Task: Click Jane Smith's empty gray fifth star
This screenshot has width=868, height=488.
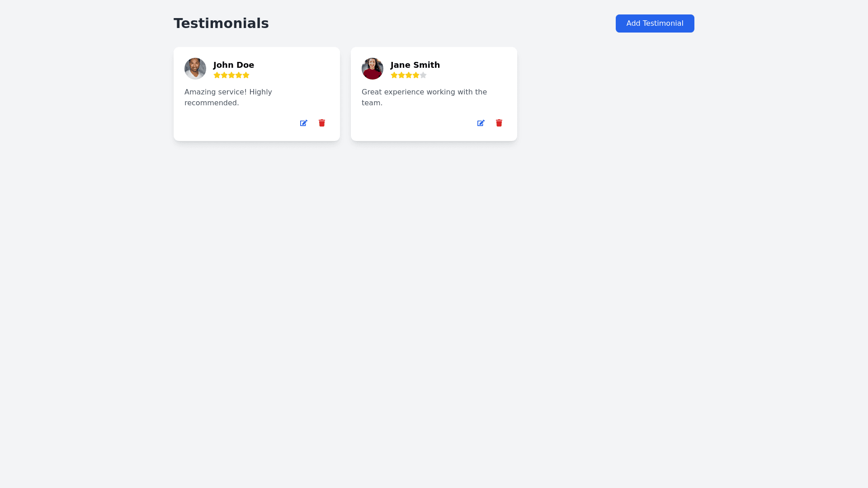Action: tap(423, 75)
